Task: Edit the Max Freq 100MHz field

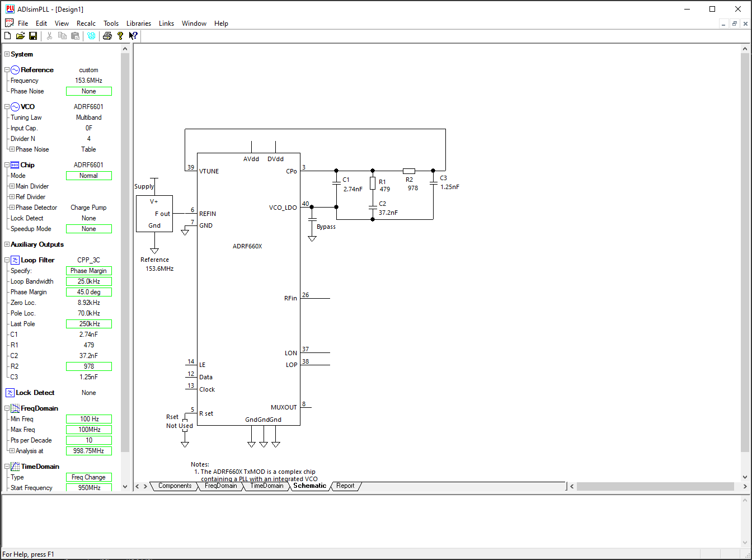Action: (89, 430)
